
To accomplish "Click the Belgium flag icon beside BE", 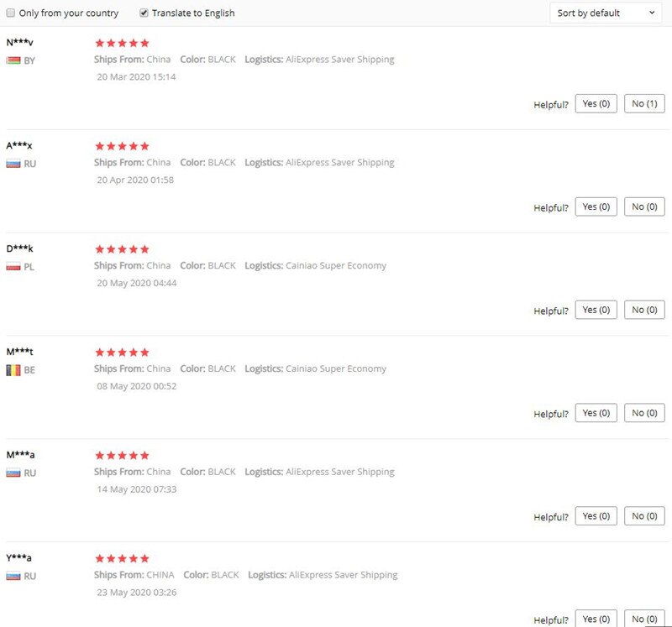I will click(x=13, y=370).
